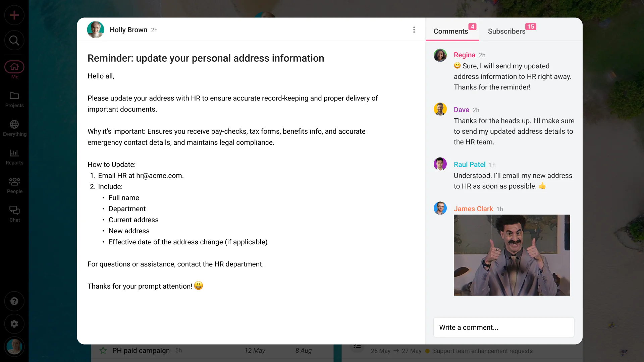The image size is (644, 362).
Task: Open the post options three-dot menu
Action: pos(414,30)
